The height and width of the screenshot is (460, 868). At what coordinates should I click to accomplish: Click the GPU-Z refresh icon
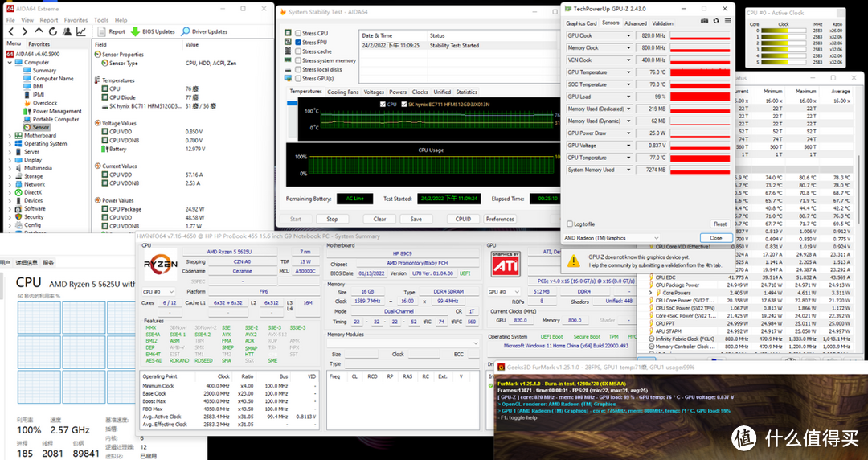(x=716, y=21)
